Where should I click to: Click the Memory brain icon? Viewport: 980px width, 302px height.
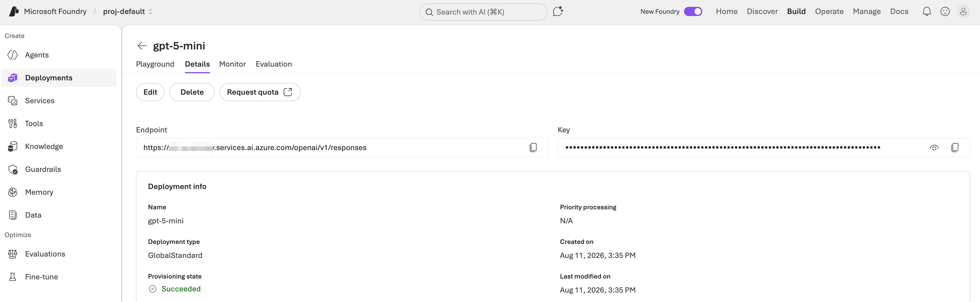[13, 192]
